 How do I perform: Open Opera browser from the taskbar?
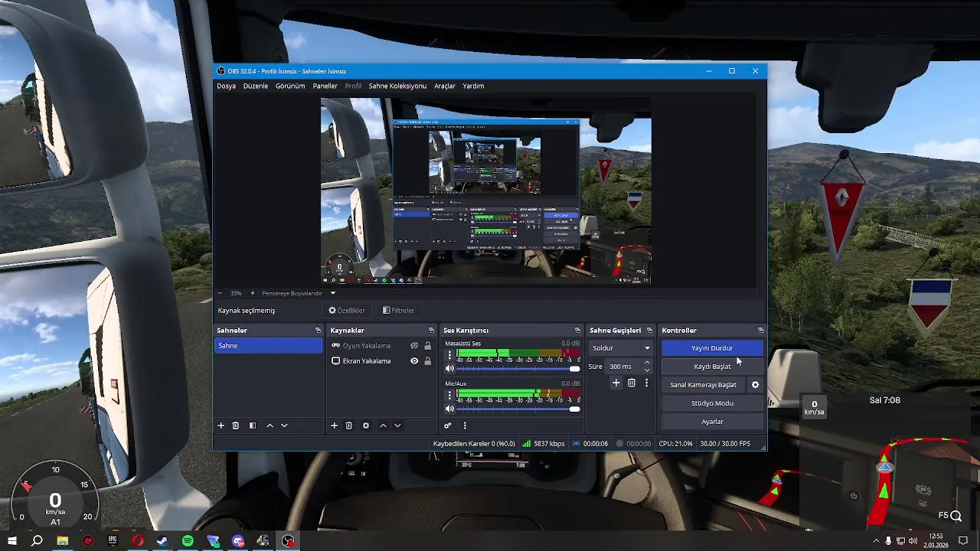click(x=138, y=541)
